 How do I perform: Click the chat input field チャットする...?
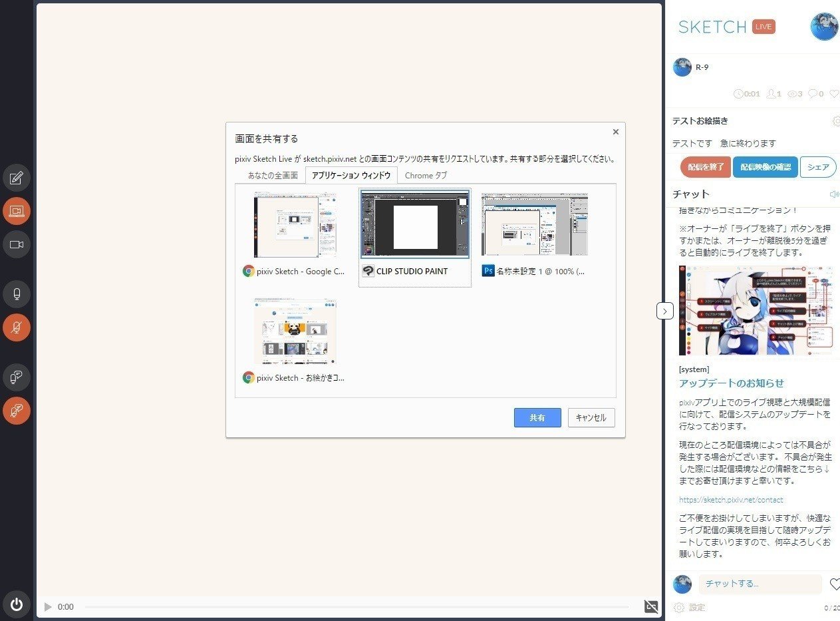click(760, 584)
